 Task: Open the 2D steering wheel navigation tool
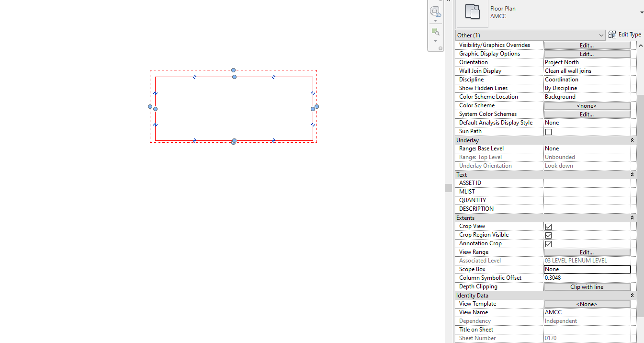click(435, 11)
